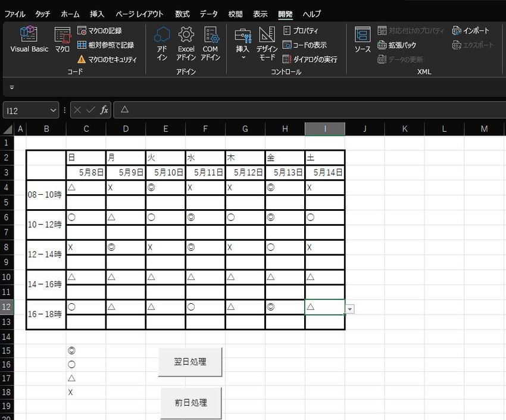The width and height of the screenshot is (506, 420).
Task: Switch to the タッチ tab
Action: 43,14
